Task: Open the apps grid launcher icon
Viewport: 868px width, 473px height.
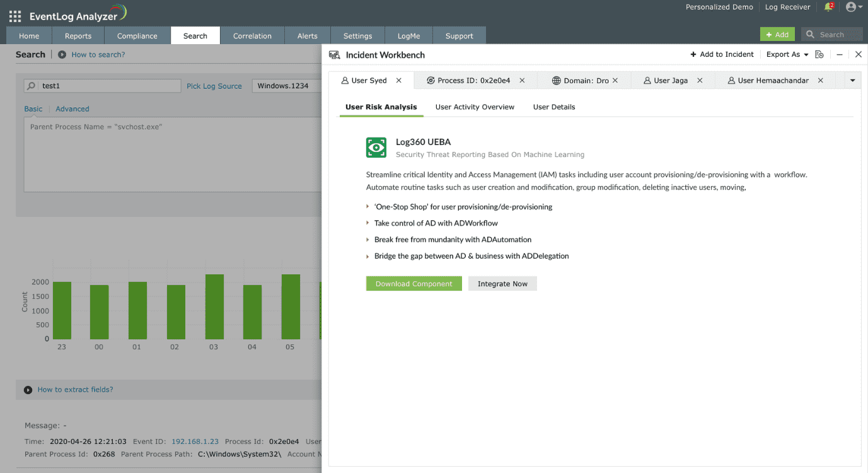Action: point(15,16)
